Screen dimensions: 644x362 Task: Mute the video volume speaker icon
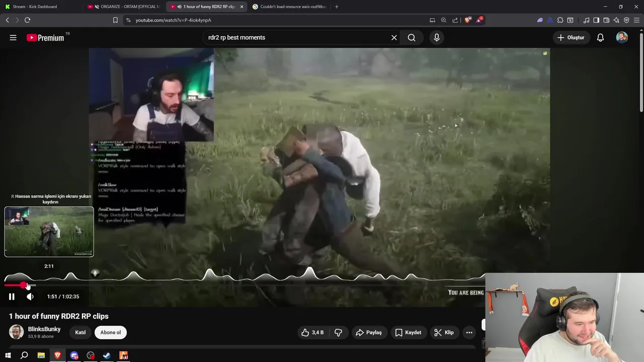[x=30, y=297]
